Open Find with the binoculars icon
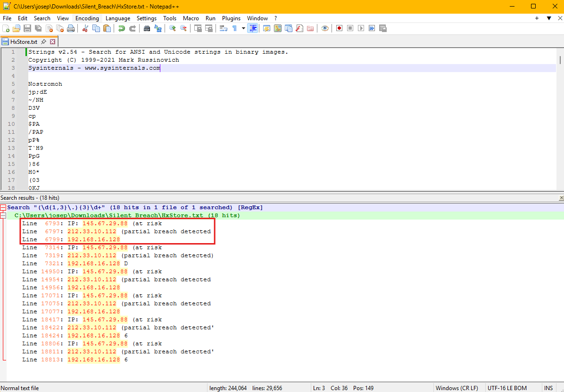564x392 pixels. (147, 29)
